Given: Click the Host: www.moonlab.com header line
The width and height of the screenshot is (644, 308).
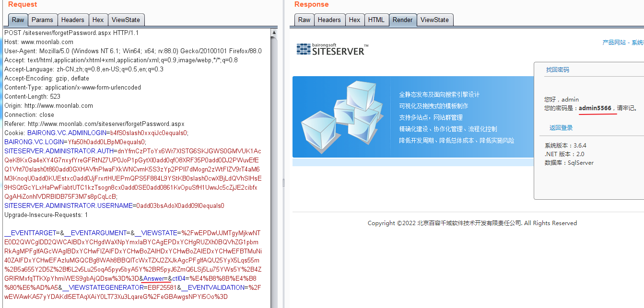Looking at the screenshot, I should pos(39,42).
